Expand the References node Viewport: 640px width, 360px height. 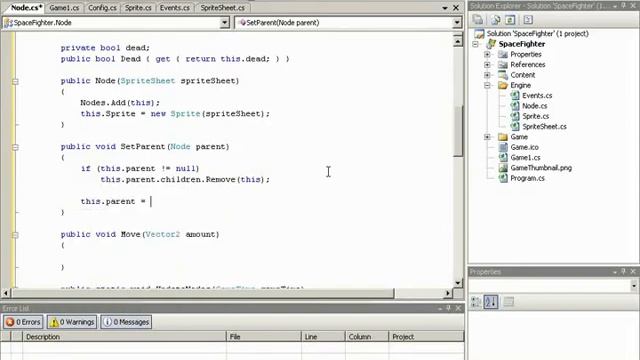tap(487, 64)
